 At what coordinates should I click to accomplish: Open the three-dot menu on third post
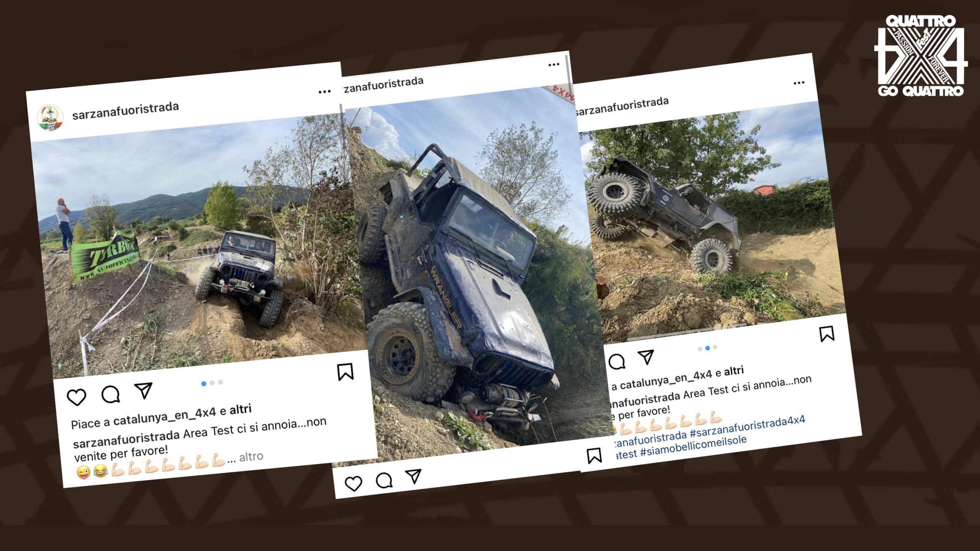(799, 83)
